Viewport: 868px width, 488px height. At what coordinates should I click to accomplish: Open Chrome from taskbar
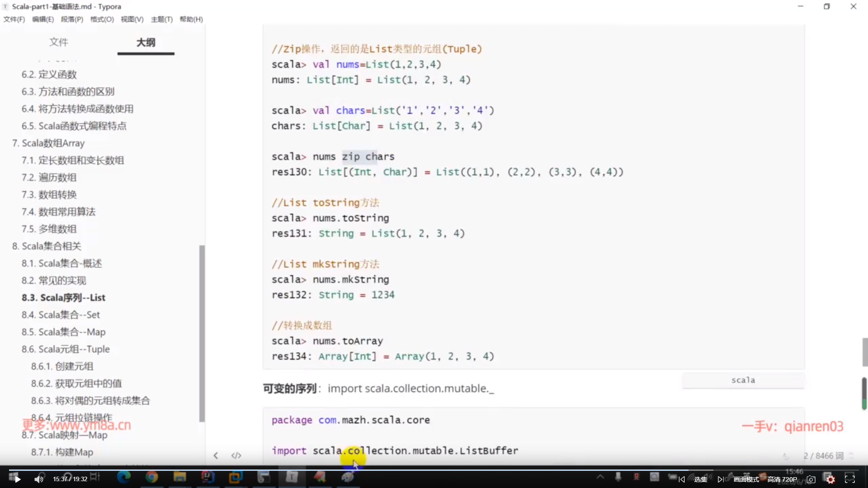tap(152, 477)
